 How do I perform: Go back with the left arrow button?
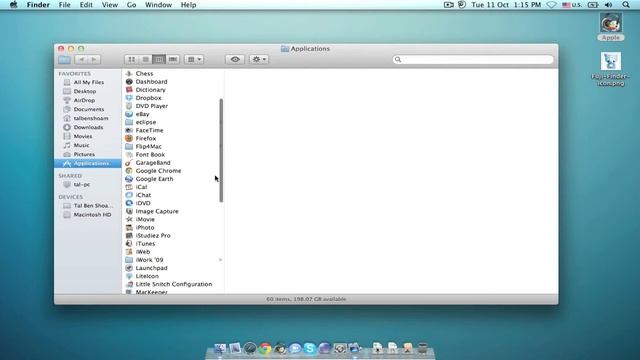point(82,60)
